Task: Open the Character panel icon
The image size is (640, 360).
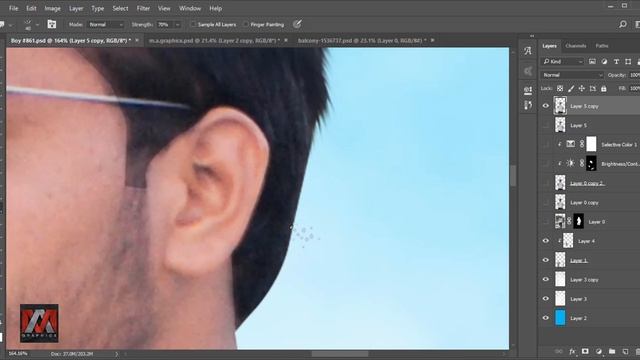Action: point(528,51)
